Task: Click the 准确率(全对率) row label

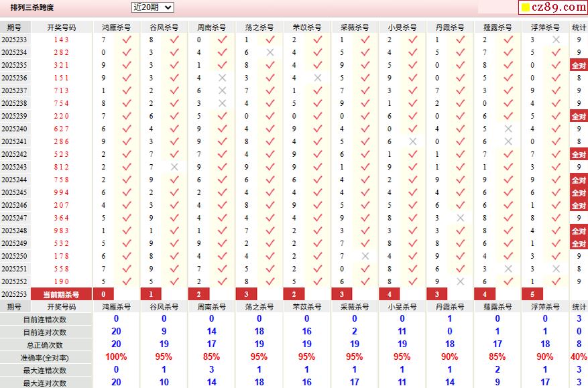Action: point(45,358)
